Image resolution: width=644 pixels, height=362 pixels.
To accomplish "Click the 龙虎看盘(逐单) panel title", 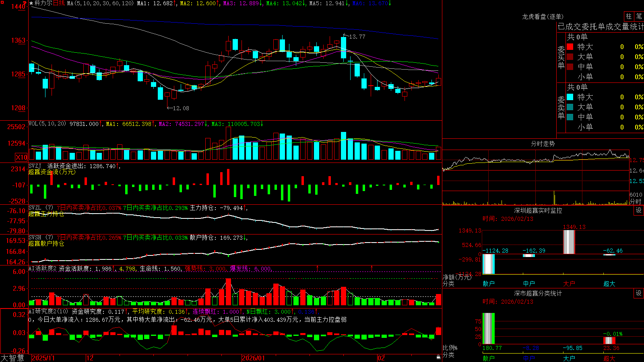I will tap(543, 16).
